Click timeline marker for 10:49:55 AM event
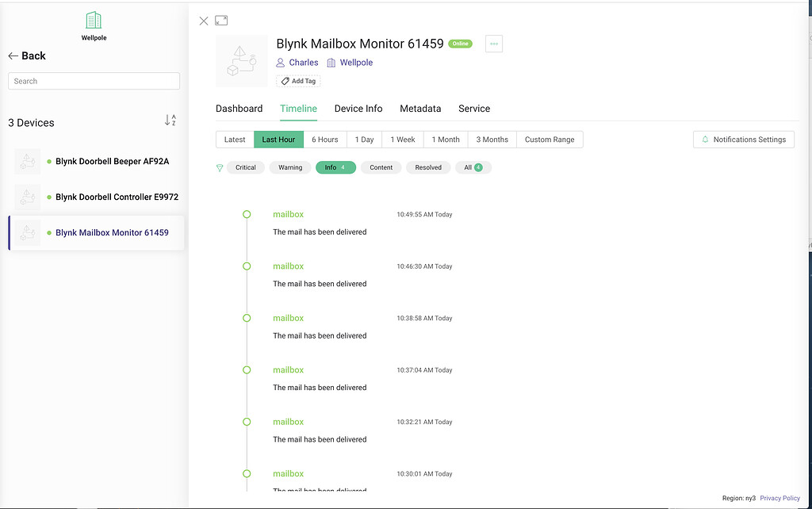 click(247, 214)
